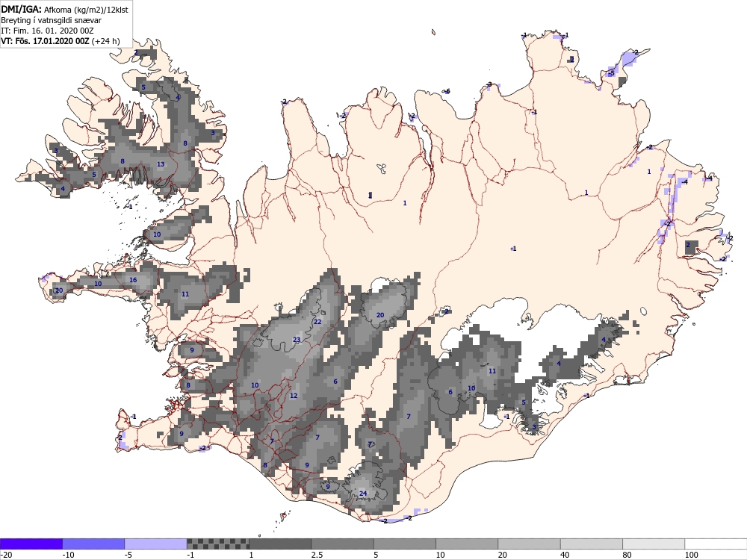Click the value '-3' on the north coast

click(x=489, y=85)
